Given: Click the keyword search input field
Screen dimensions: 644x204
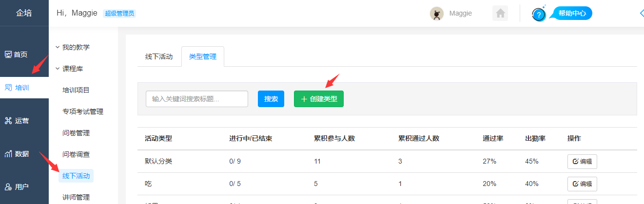Looking at the screenshot, I should pyautogui.click(x=196, y=99).
